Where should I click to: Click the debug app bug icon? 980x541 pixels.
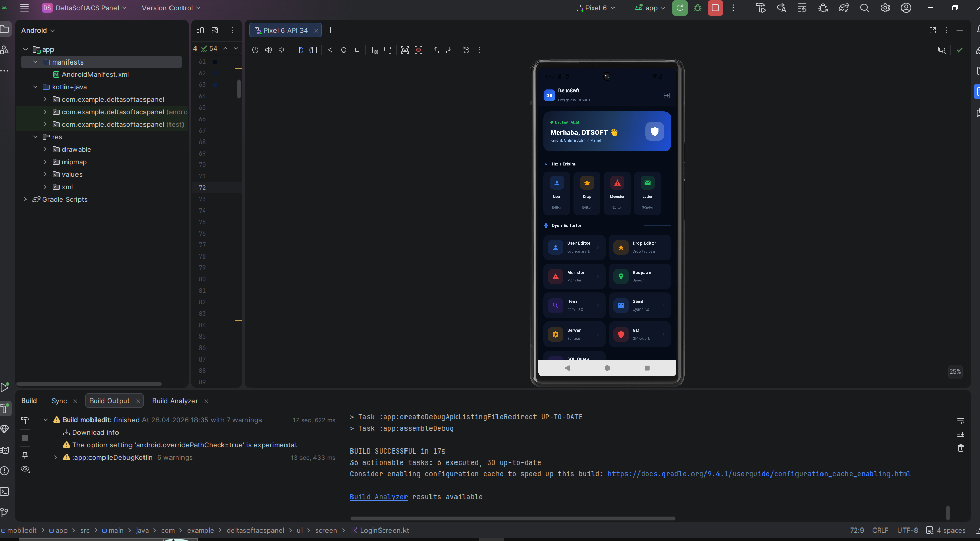coord(698,8)
